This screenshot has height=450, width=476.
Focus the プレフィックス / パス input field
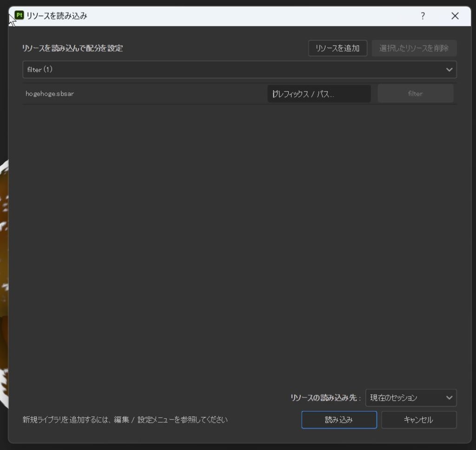click(x=319, y=94)
